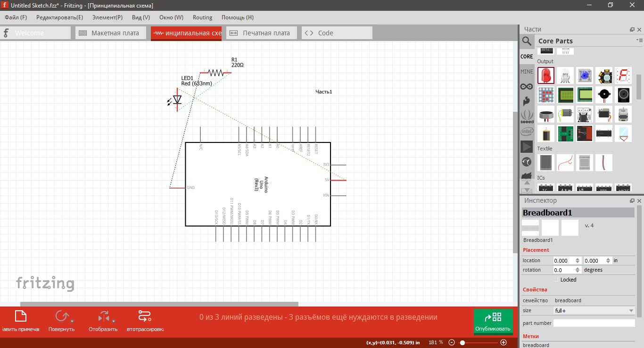
Task: Open the Flip dropdown arrow
Action: 113,321
